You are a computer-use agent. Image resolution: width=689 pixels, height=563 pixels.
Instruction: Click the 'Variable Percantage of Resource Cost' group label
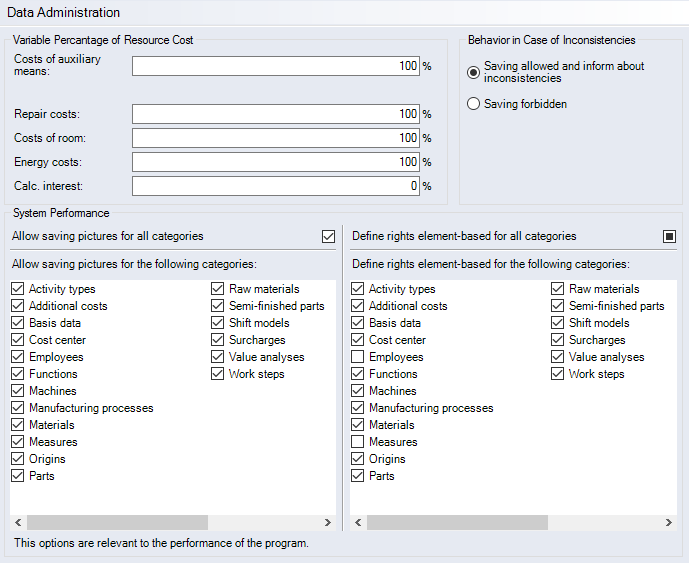pyautogui.click(x=103, y=40)
